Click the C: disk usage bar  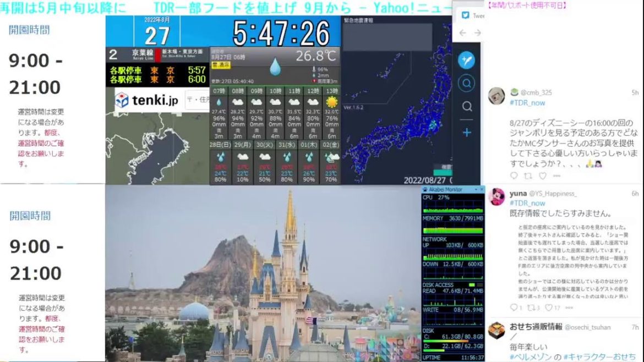pyautogui.click(x=453, y=341)
